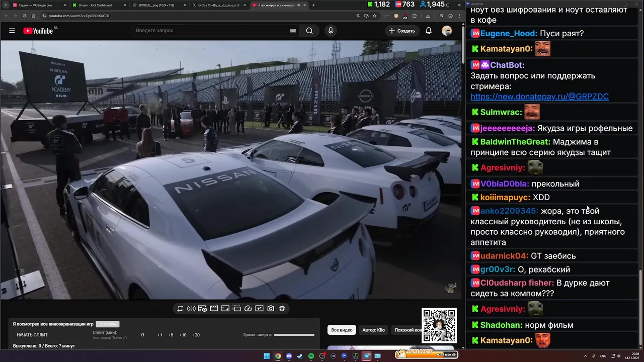Click the Копировать button beside video title
The width and height of the screenshot is (644, 362).
pos(108,324)
